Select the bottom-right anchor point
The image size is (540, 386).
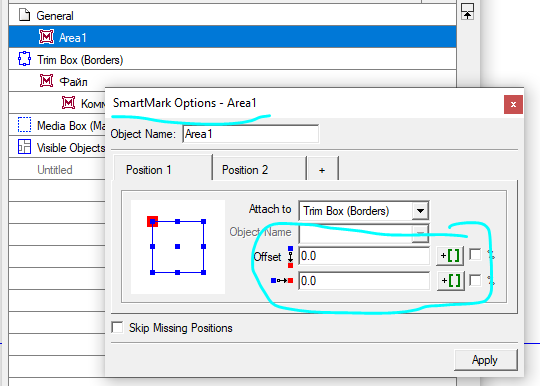tap(204, 272)
